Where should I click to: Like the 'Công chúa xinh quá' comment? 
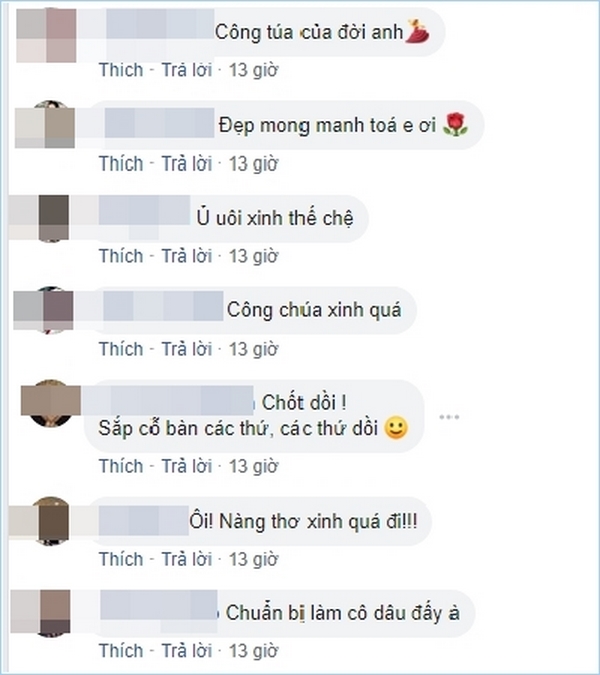coord(121,349)
